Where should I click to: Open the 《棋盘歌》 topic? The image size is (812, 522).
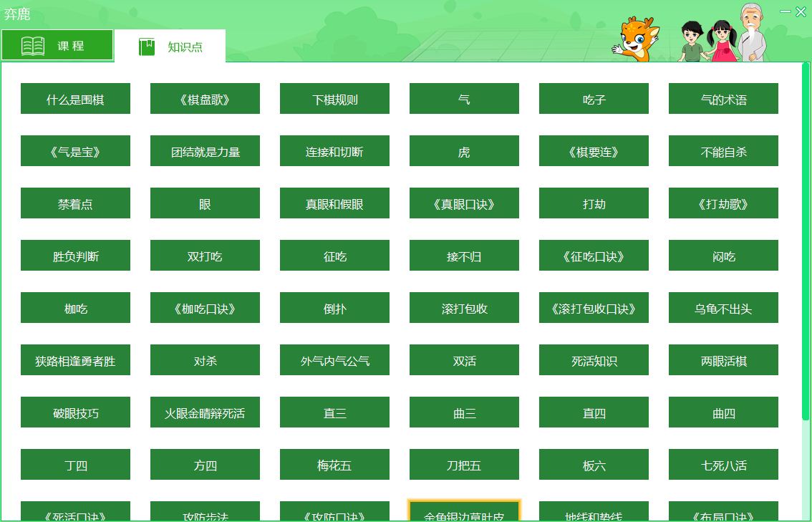tap(205, 99)
